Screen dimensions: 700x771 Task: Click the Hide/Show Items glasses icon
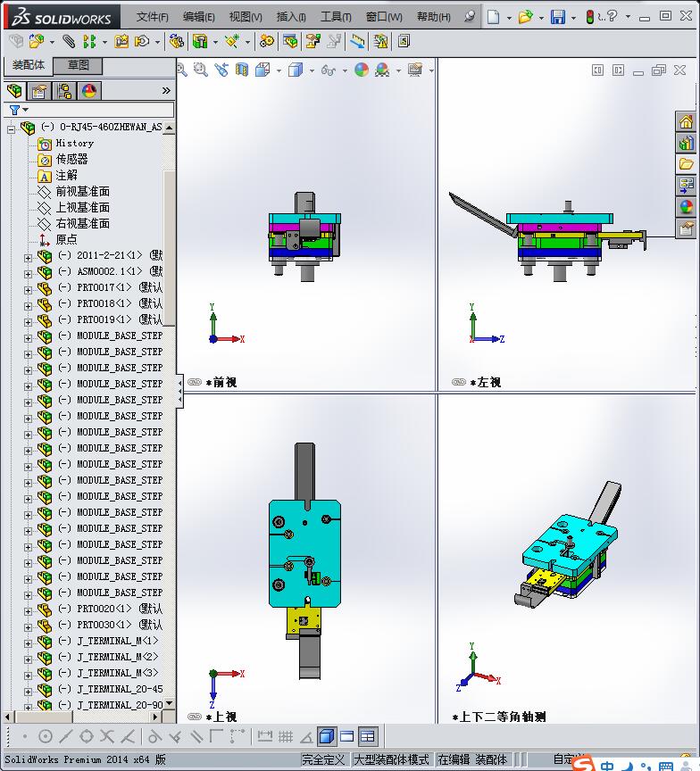click(328, 70)
